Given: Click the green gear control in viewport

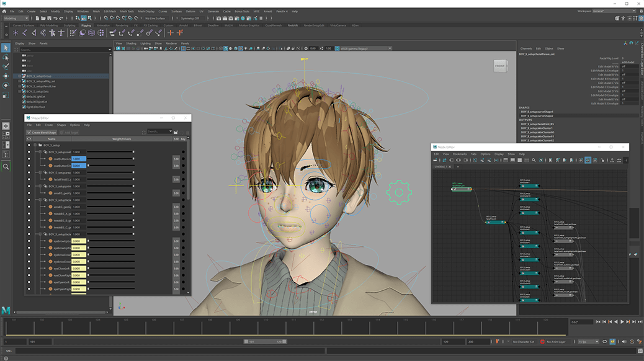Looking at the screenshot, I should pos(398,192).
